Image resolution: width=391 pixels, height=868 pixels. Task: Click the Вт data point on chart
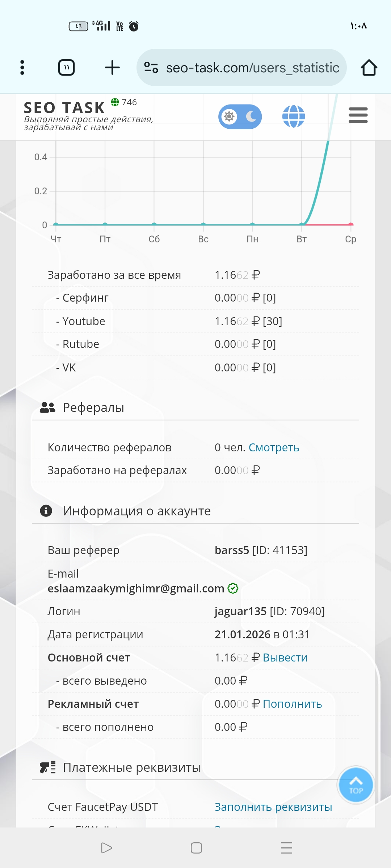(302, 225)
